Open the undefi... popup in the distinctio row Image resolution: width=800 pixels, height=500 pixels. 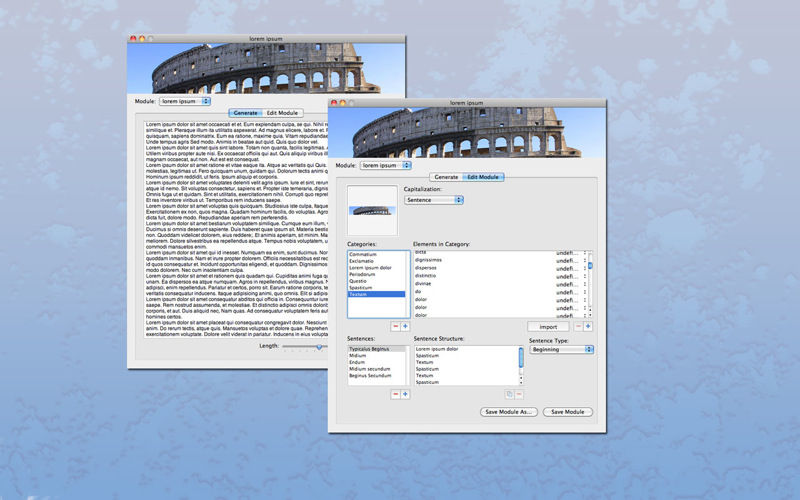pos(571,276)
